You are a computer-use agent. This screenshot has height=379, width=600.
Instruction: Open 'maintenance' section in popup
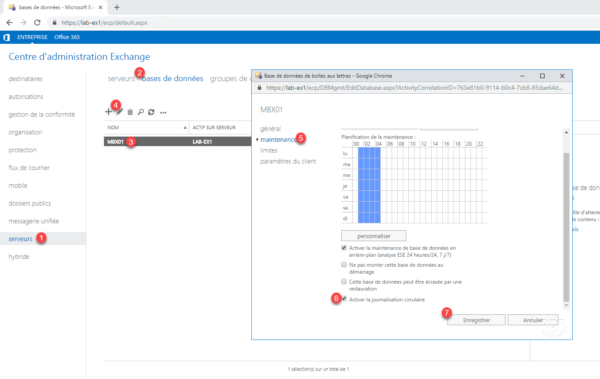[279, 139]
